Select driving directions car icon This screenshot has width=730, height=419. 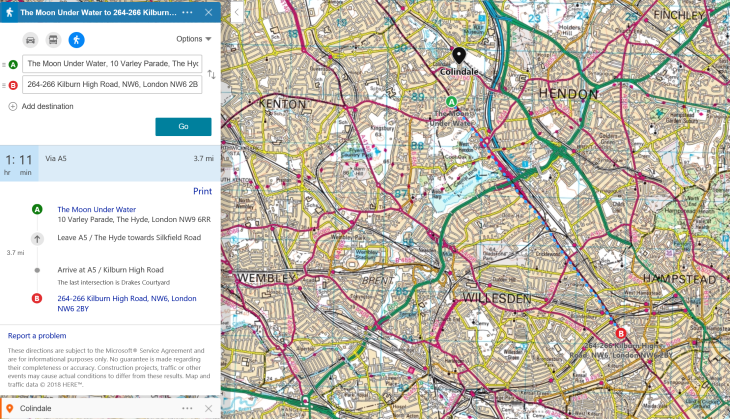point(30,40)
